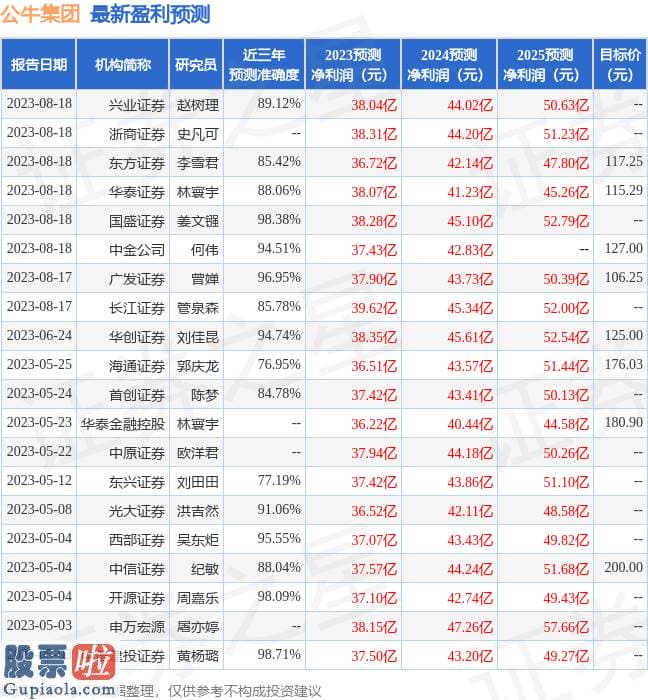Click accuracy value 98.38%

(x=279, y=220)
